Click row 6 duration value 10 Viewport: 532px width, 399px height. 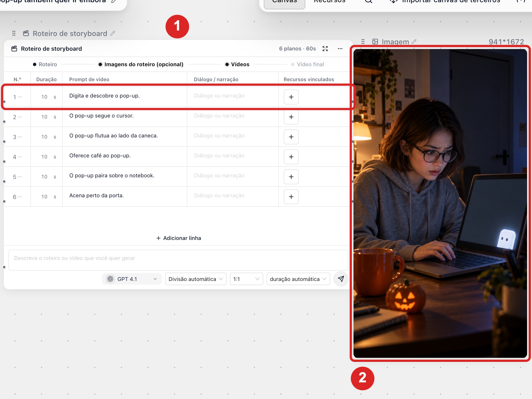click(44, 197)
